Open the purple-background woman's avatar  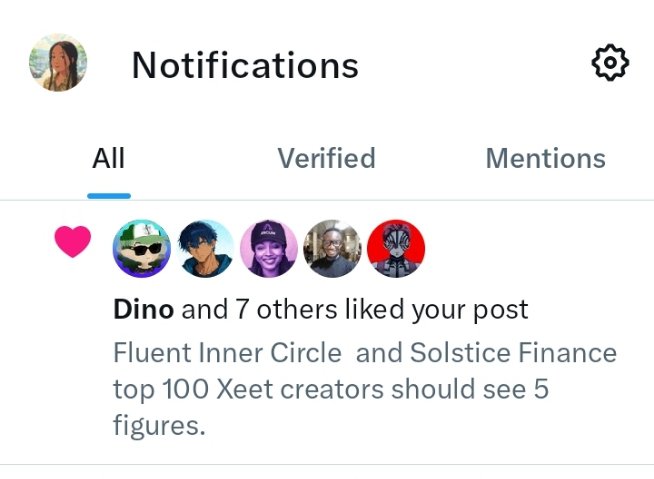269,249
